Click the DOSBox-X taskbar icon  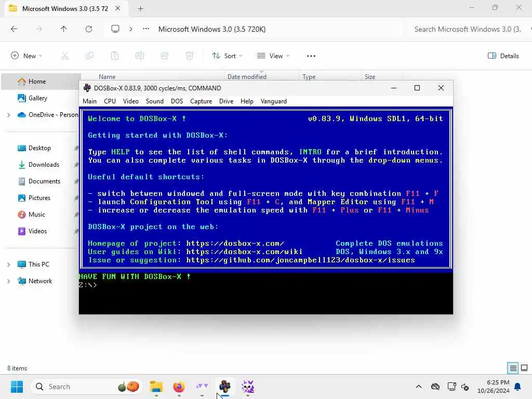click(x=224, y=387)
